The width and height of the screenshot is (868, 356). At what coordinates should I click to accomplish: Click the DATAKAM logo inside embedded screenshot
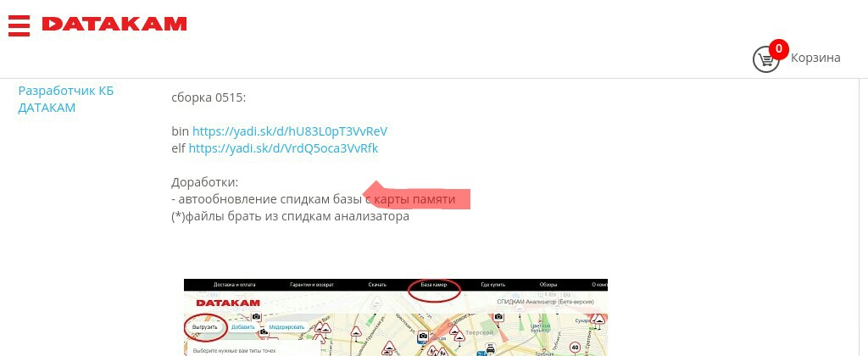(x=228, y=303)
